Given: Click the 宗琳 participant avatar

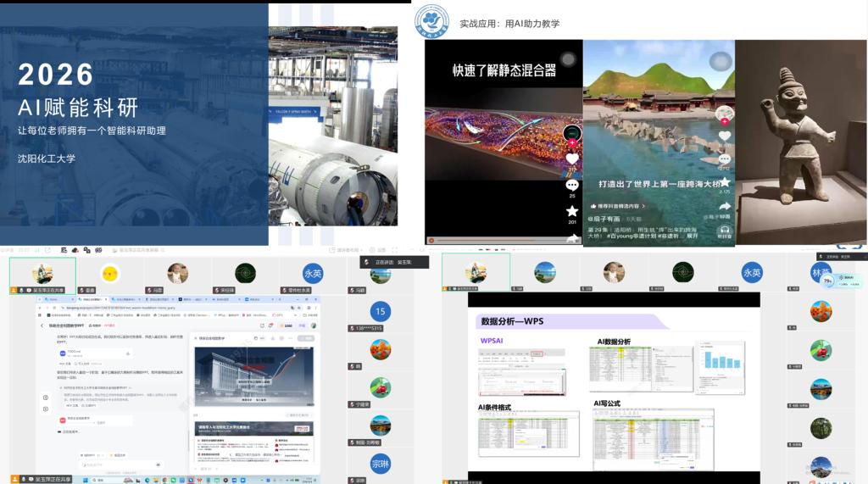Looking at the screenshot, I should (381, 463).
